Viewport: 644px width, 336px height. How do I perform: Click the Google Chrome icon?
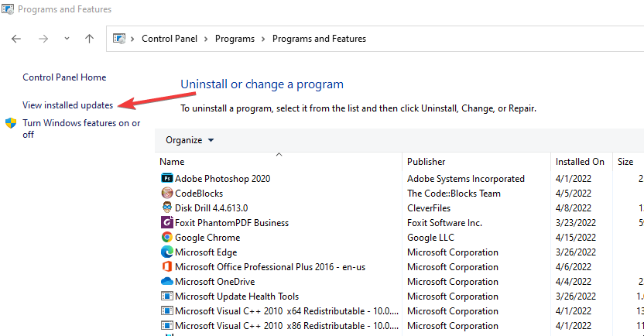pos(166,238)
